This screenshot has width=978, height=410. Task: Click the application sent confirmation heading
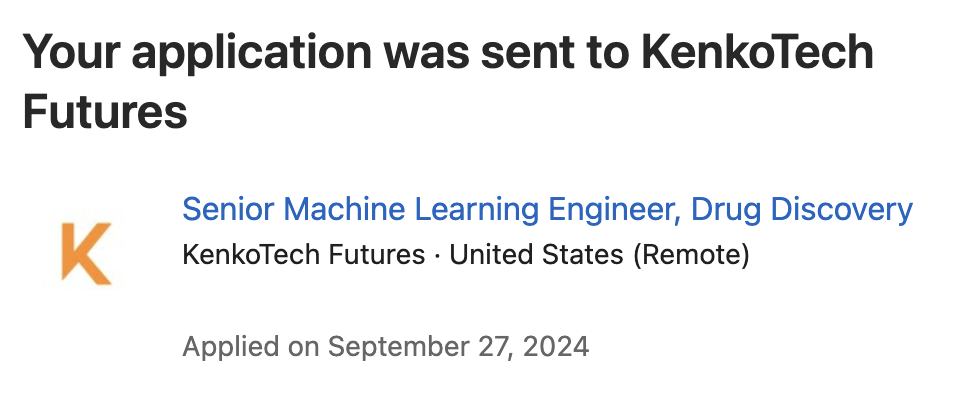tap(448, 81)
